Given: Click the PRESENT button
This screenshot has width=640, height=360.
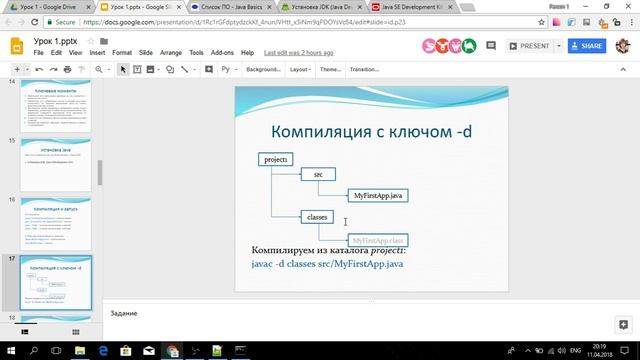Looking at the screenshot, I should coord(530,46).
